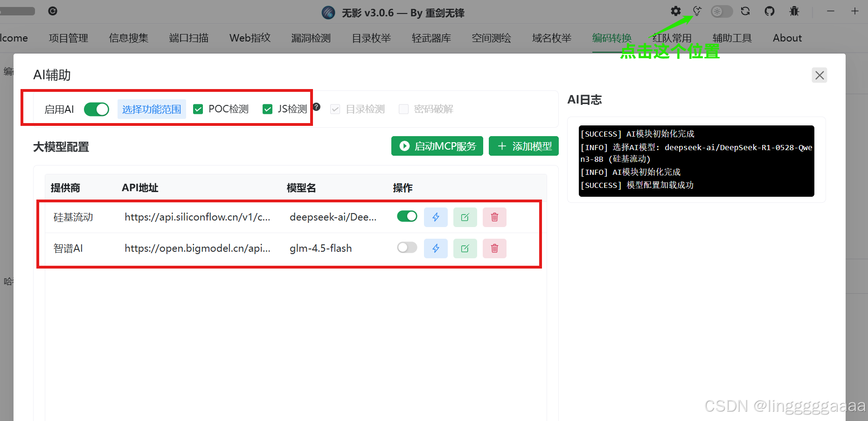Click the 启动MCP服务 button

tap(437, 146)
